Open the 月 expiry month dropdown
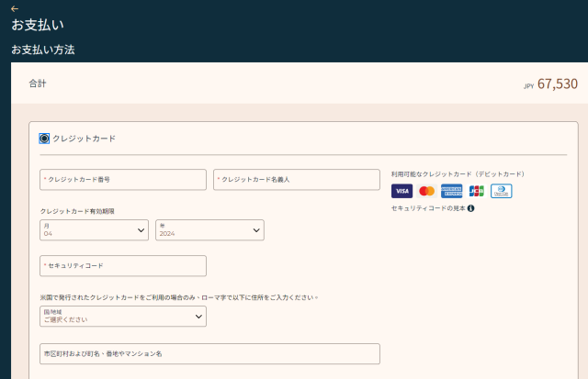Screen dimensions: 588x379 tap(95, 229)
